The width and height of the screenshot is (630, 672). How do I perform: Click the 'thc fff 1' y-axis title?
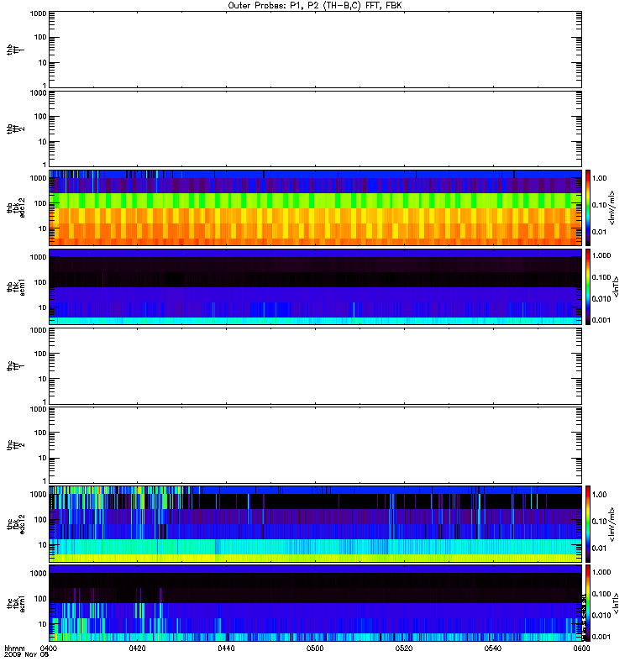pyautogui.click(x=16, y=366)
